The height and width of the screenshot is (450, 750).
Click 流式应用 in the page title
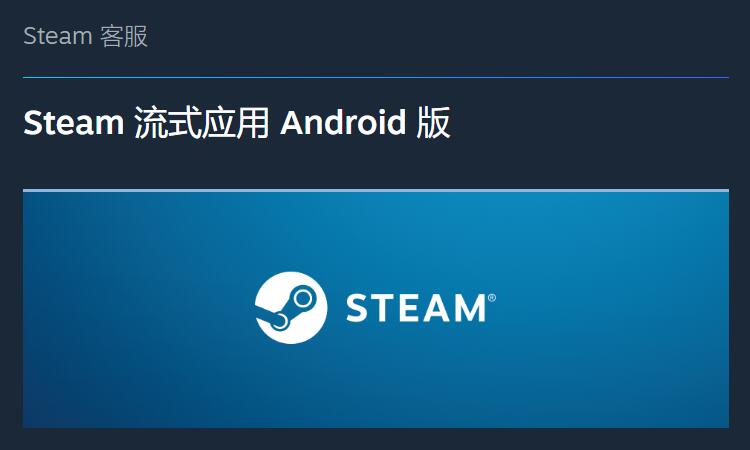coord(201,123)
